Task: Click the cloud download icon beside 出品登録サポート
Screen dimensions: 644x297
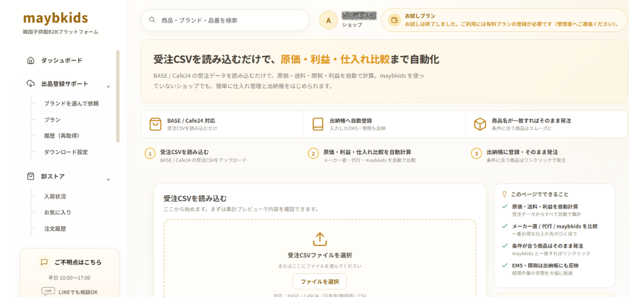Action: (31, 84)
